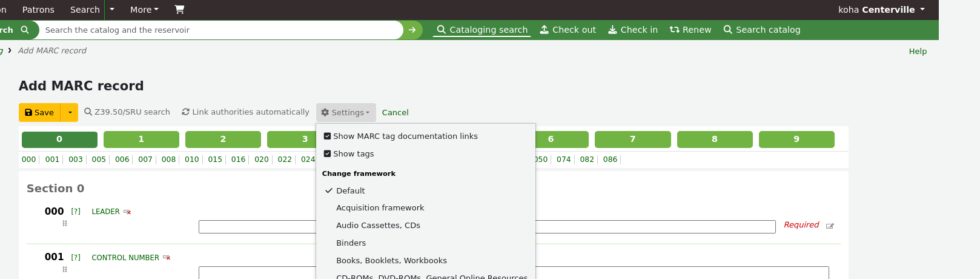
Task: Uncheck the Show tags checkbox
Action: click(x=327, y=154)
